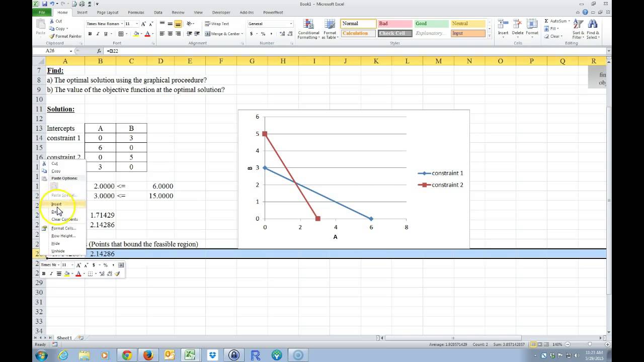Image resolution: width=644 pixels, height=362 pixels.
Task: Open the File tab
Action: coord(42,12)
